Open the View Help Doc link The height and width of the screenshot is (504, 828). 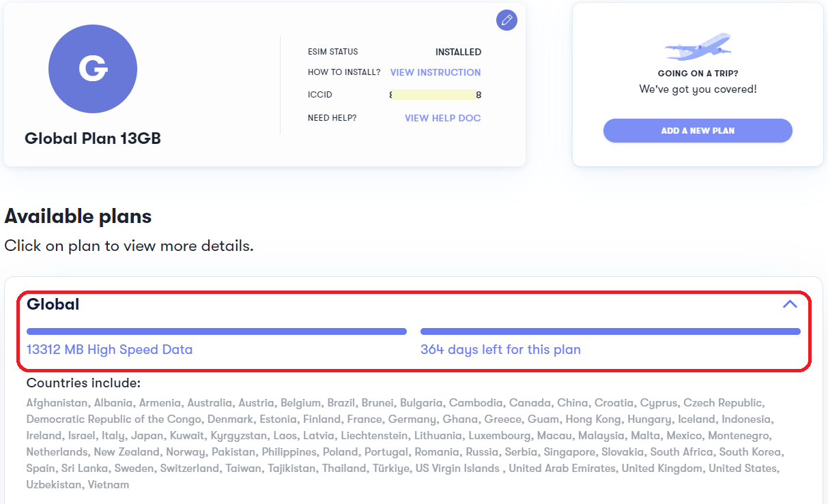tap(443, 118)
